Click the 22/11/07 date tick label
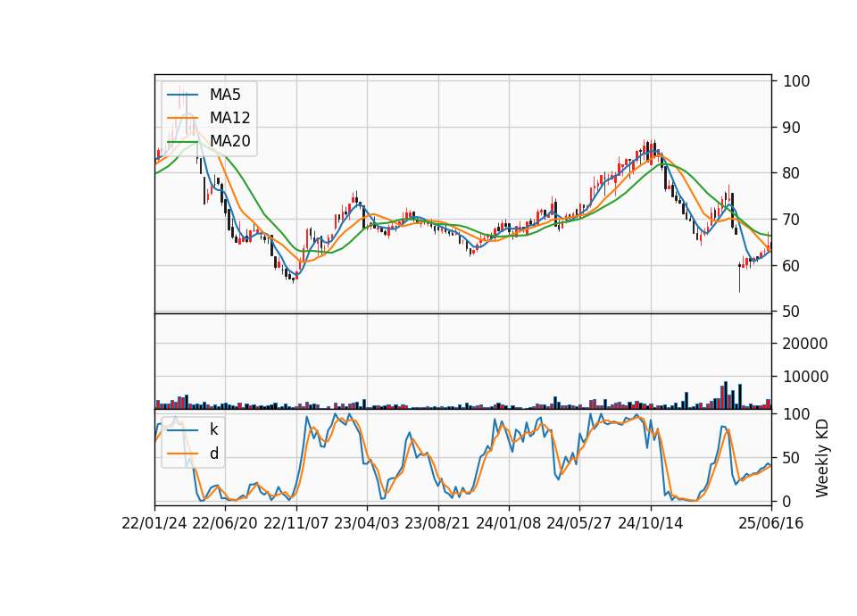Viewport: 857px width, 616px height. (296, 524)
